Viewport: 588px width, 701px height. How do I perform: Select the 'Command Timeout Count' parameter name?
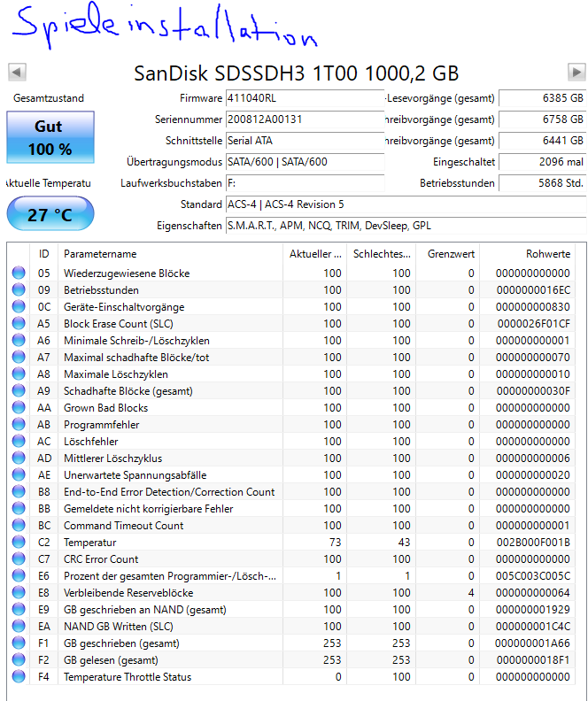[x=123, y=525]
